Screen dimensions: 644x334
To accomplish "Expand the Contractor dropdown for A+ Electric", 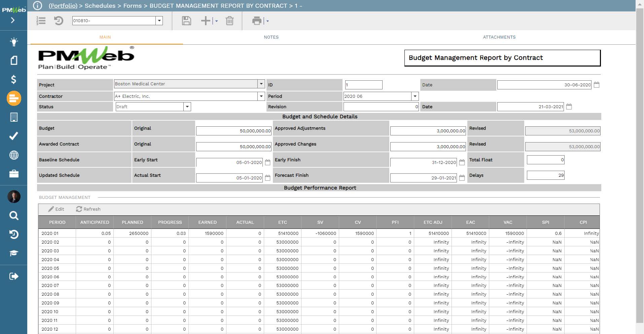I will coord(261,96).
